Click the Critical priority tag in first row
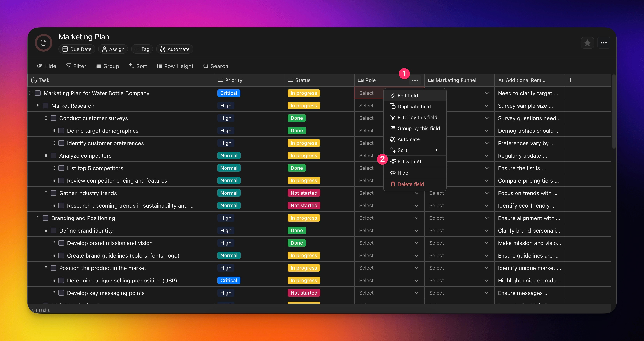Image resolution: width=644 pixels, height=341 pixels. click(x=228, y=93)
